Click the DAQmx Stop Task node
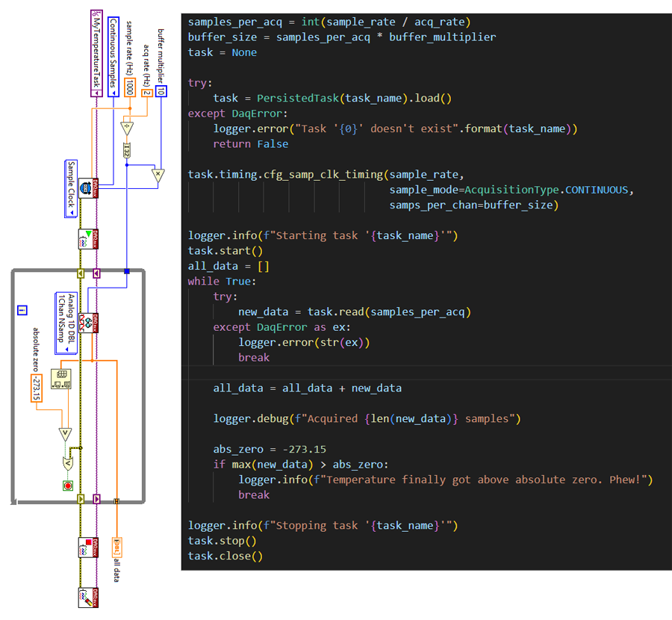Viewport: 672px width, 620px height. [88, 547]
